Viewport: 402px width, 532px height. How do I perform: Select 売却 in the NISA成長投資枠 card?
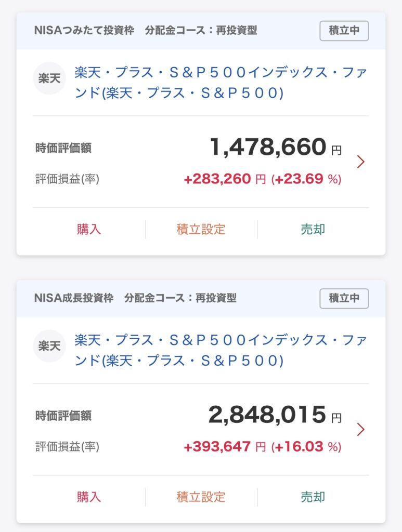click(313, 497)
